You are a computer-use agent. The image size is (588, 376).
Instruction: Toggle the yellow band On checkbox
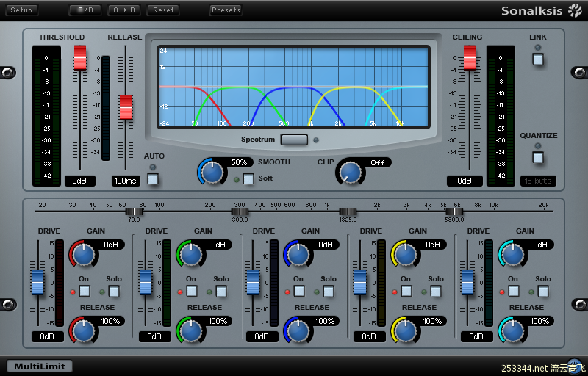point(406,291)
